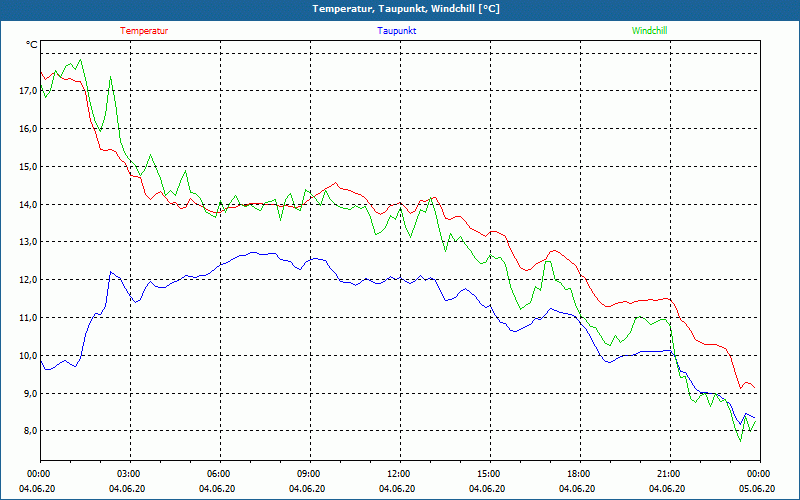This screenshot has height=500, width=800.
Task: Click the 17,0 y-axis value
Action: [29, 91]
